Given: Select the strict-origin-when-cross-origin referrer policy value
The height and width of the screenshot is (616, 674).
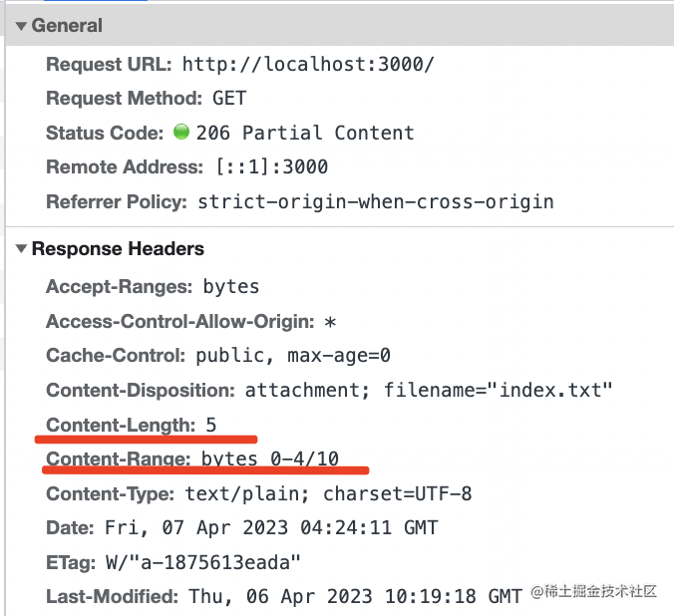Looking at the screenshot, I should 376,201.
